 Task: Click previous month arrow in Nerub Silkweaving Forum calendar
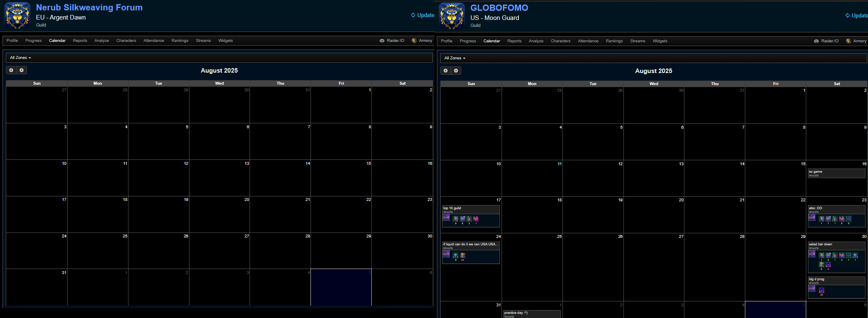point(11,70)
